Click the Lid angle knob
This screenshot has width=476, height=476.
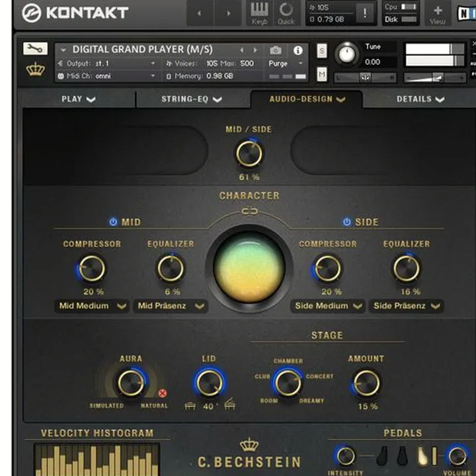(209, 383)
